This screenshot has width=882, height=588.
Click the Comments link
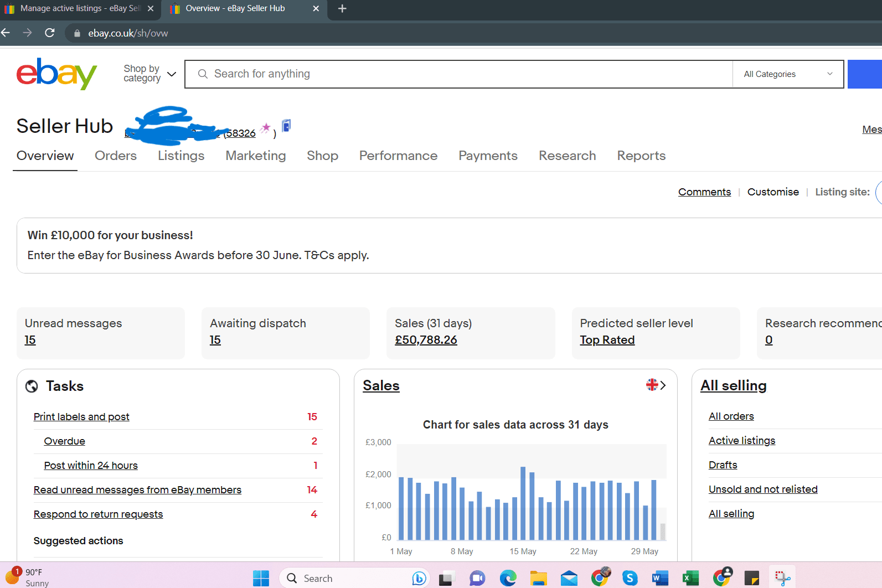pyautogui.click(x=704, y=192)
